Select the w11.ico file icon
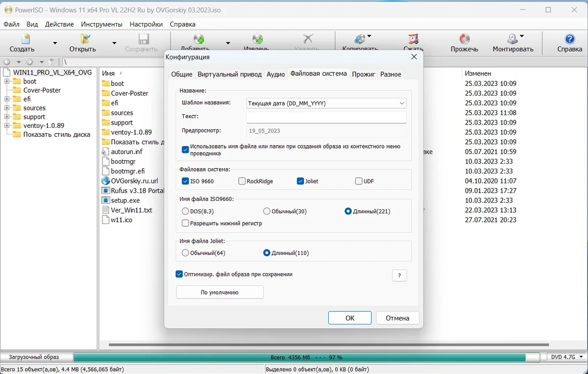Viewport: 588px width, 374px height. (x=105, y=220)
